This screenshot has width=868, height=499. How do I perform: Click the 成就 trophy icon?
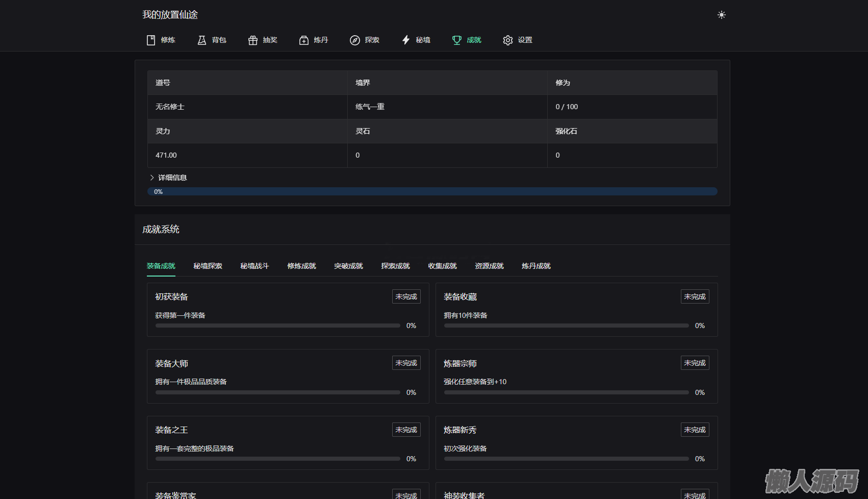click(457, 40)
